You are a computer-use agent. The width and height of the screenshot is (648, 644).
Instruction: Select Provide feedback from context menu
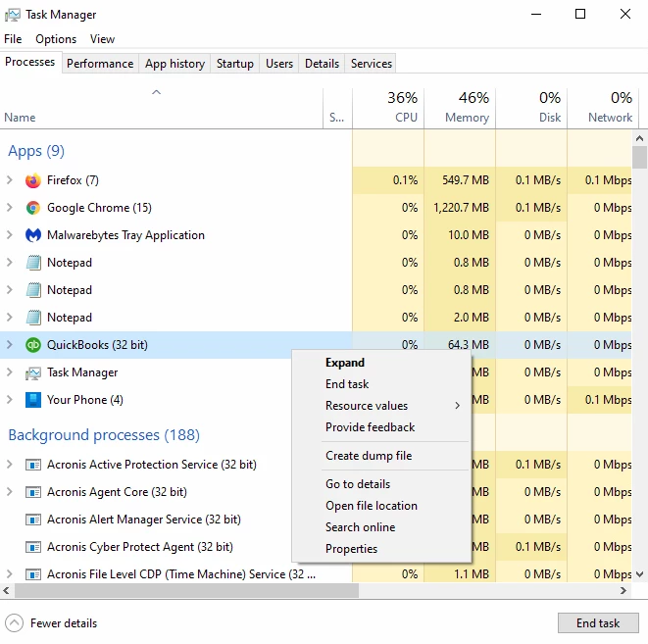(382, 427)
